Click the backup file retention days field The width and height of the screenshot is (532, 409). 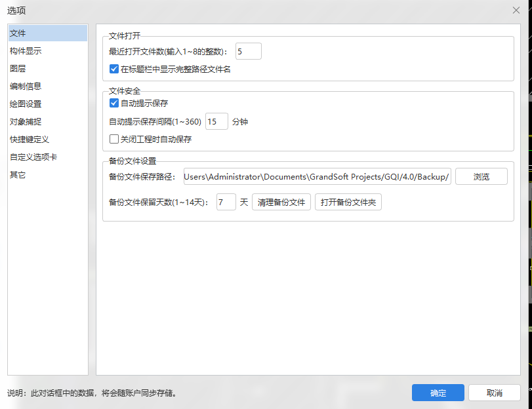click(226, 202)
